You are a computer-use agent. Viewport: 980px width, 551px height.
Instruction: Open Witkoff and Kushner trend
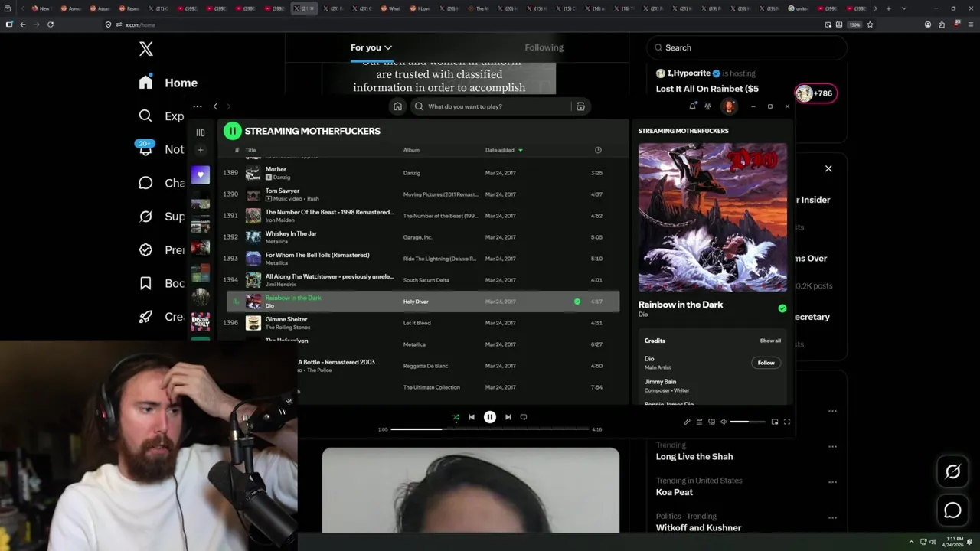pos(698,527)
